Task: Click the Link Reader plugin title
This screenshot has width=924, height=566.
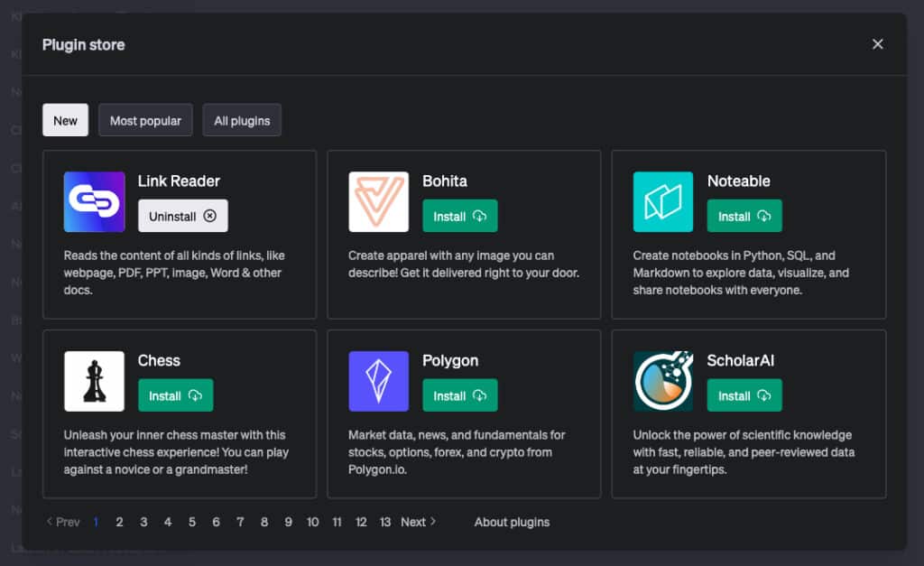Action: [x=179, y=181]
